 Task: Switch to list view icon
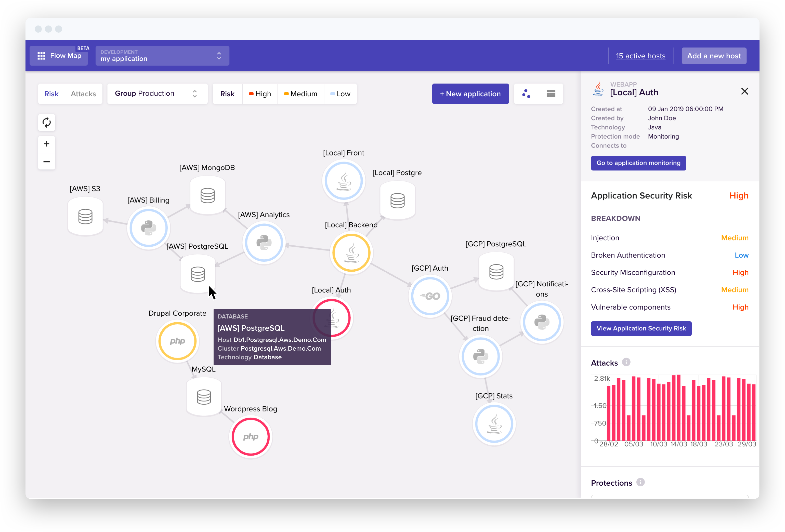(x=551, y=94)
